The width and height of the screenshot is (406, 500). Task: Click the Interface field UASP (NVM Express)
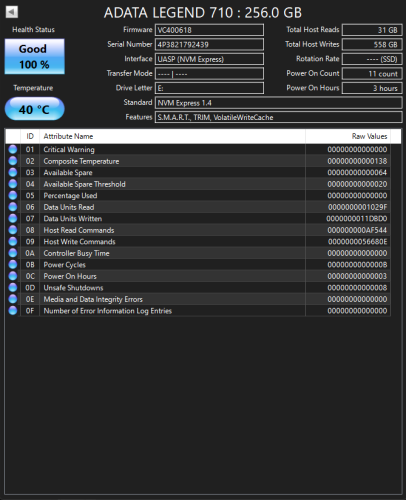tap(209, 59)
